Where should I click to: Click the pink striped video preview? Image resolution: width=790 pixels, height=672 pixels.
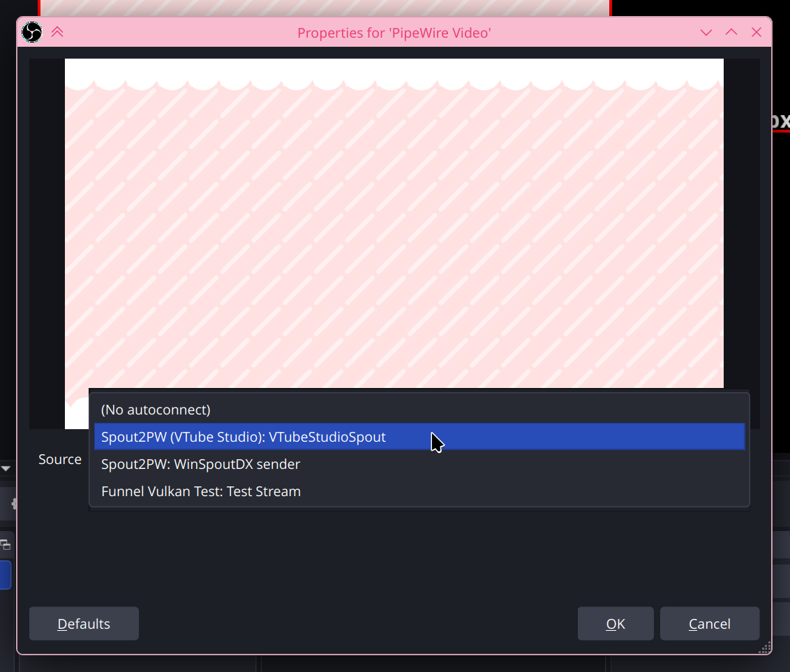(394, 223)
